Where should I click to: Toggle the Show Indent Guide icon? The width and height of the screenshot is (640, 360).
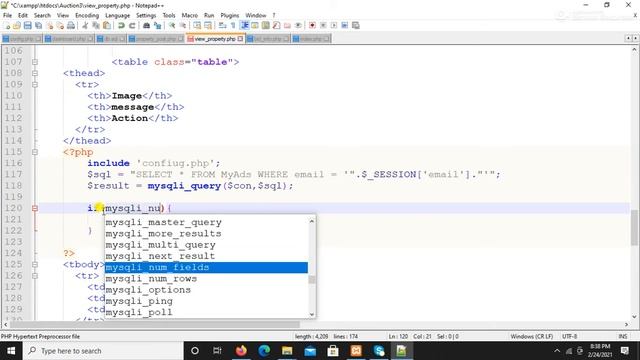coord(244,25)
